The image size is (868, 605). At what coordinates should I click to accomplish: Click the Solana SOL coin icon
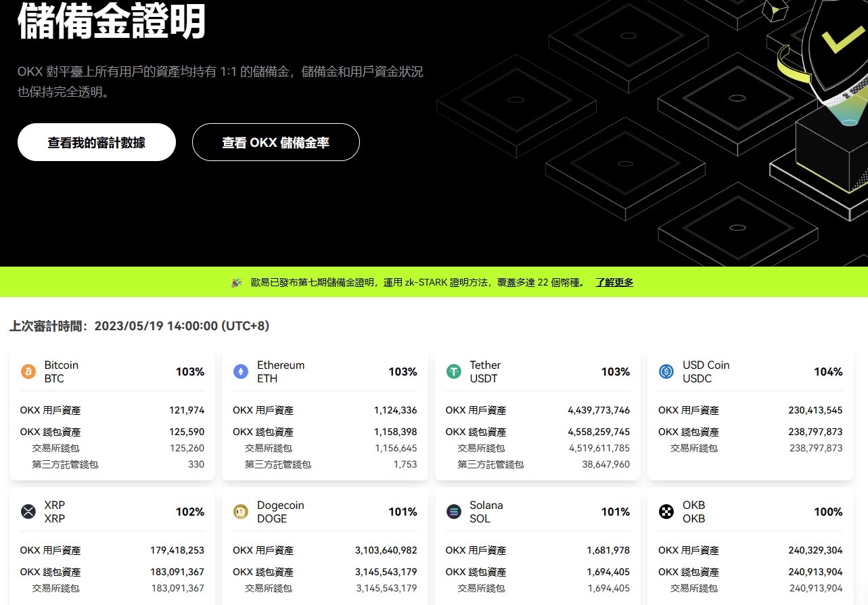pos(453,512)
